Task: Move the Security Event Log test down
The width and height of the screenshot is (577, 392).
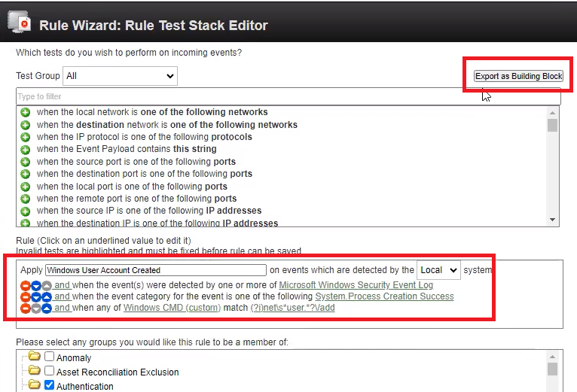Action: [x=36, y=286]
